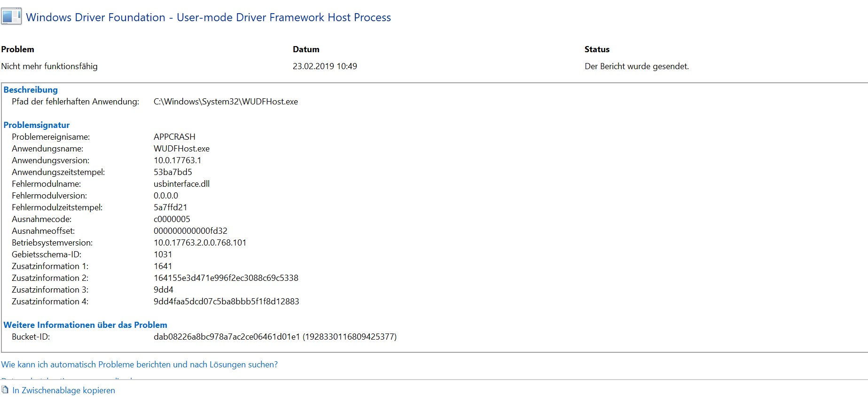
Task: Click the Problem column header
Action: [17, 49]
